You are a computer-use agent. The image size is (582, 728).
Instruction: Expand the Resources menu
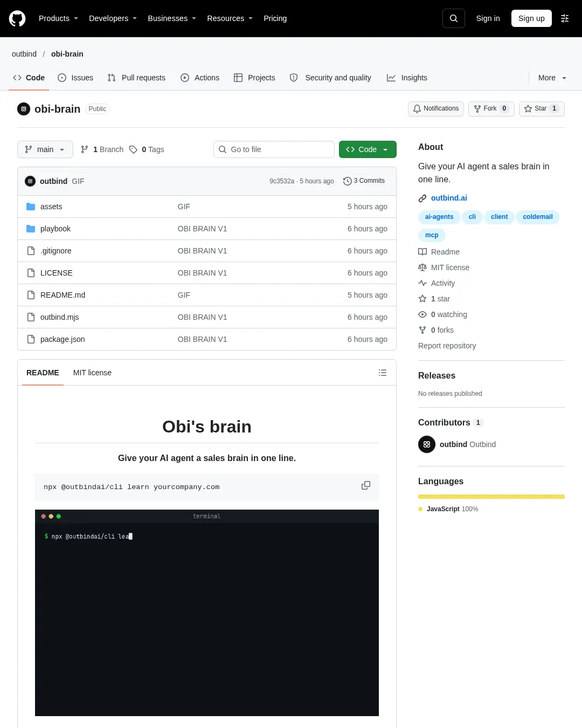(230, 18)
